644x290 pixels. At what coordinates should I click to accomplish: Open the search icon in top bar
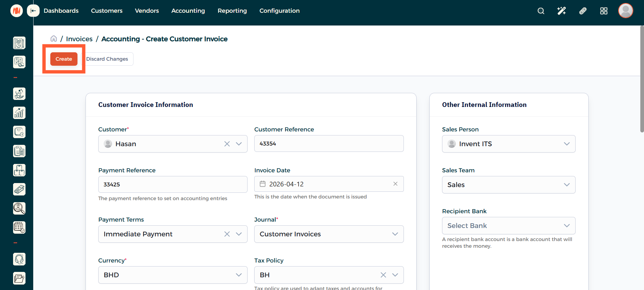[x=541, y=11]
